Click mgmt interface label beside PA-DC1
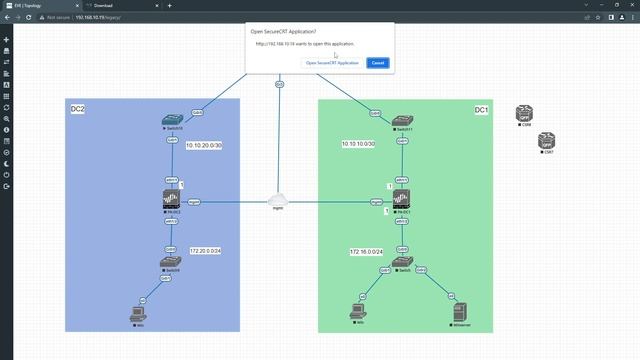This screenshot has width=640, height=360. coord(376,202)
